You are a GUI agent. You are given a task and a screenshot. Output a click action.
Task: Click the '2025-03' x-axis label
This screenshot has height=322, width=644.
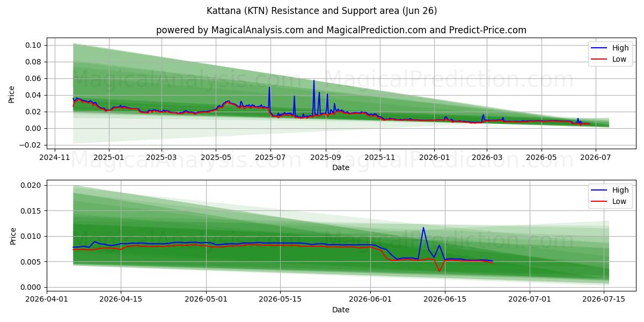(x=162, y=158)
